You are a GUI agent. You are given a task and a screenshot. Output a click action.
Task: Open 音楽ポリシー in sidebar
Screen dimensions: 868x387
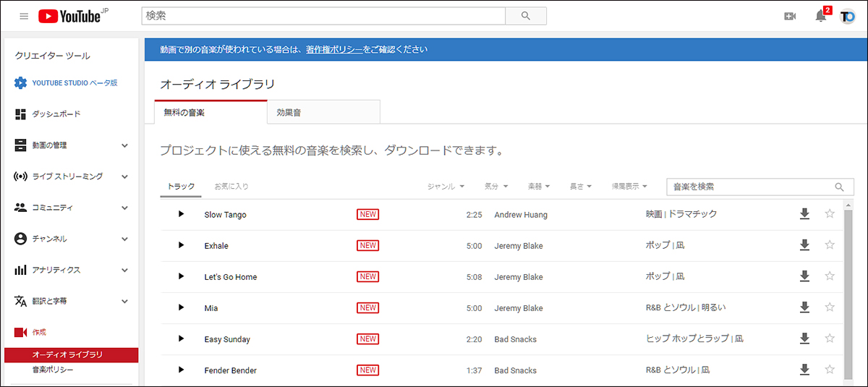pyautogui.click(x=53, y=370)
